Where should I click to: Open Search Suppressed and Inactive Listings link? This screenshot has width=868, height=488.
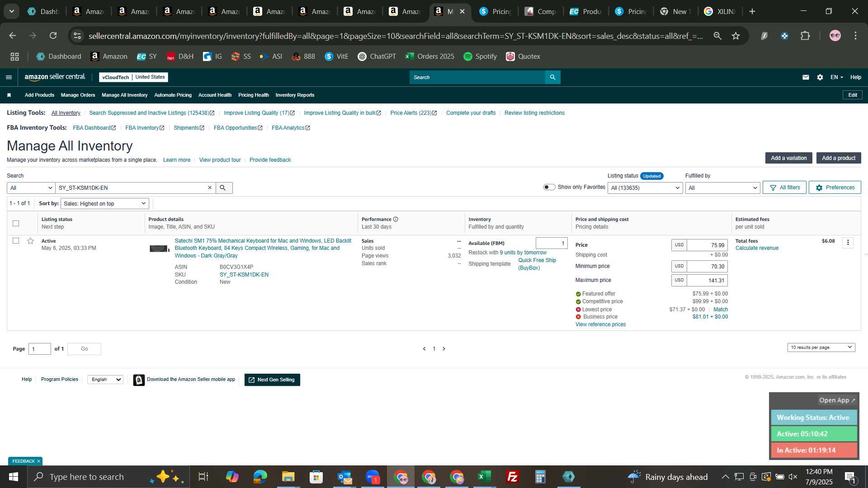(x=151, y=113)
